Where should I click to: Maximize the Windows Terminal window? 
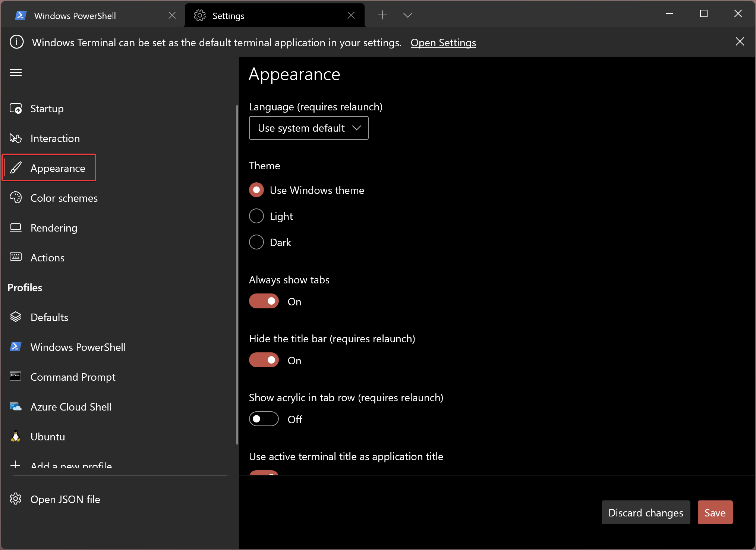coord(704,14)
